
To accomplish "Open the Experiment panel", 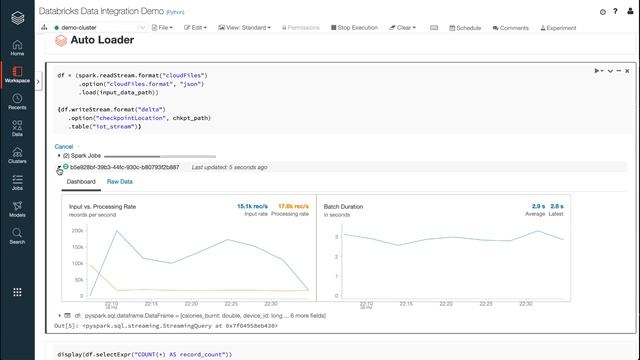I will (558, 28).
